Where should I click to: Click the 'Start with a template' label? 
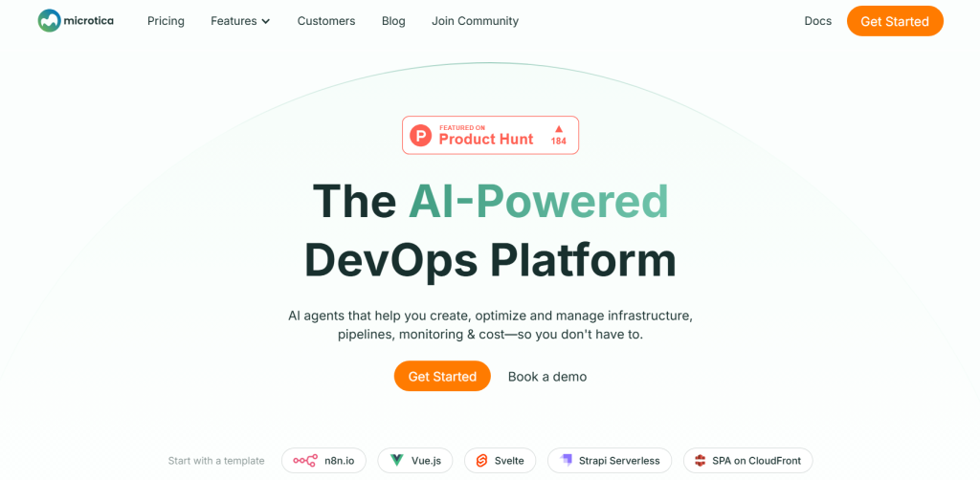[216, 461]
